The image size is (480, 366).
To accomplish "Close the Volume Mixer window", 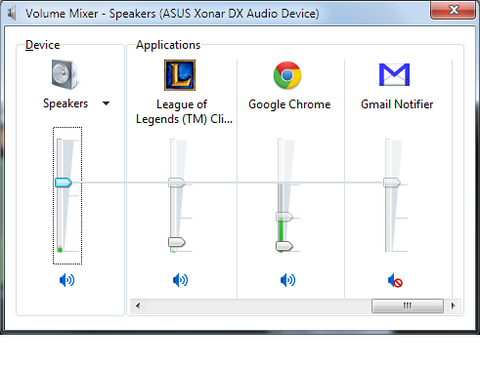I will [x=453, y=11].
